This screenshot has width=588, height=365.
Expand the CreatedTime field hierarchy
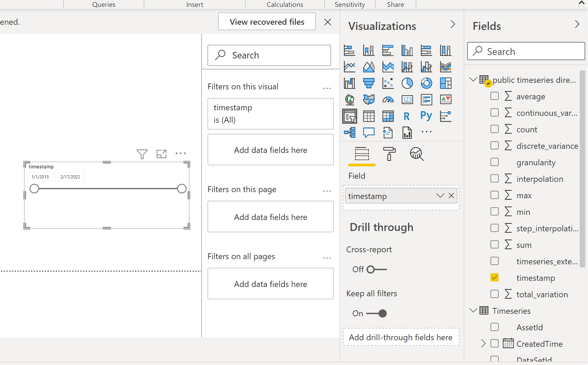click(x=483, y=343)
